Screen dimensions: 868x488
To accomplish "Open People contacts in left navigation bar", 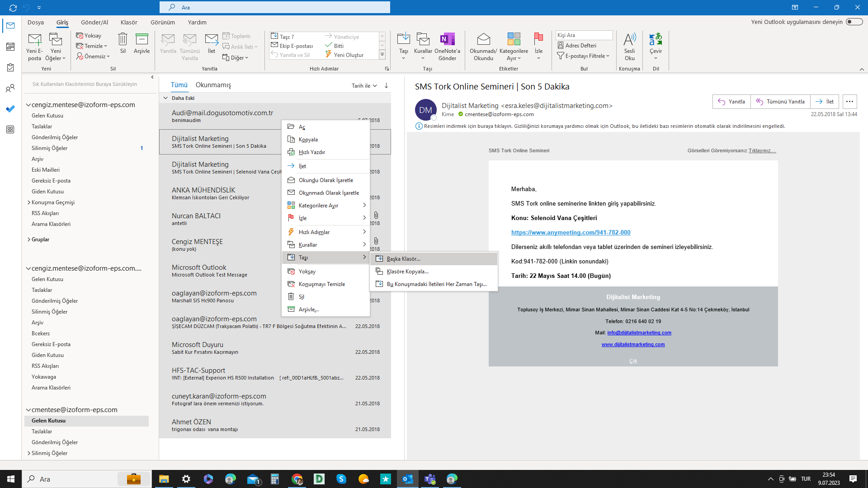I will 10,88.
